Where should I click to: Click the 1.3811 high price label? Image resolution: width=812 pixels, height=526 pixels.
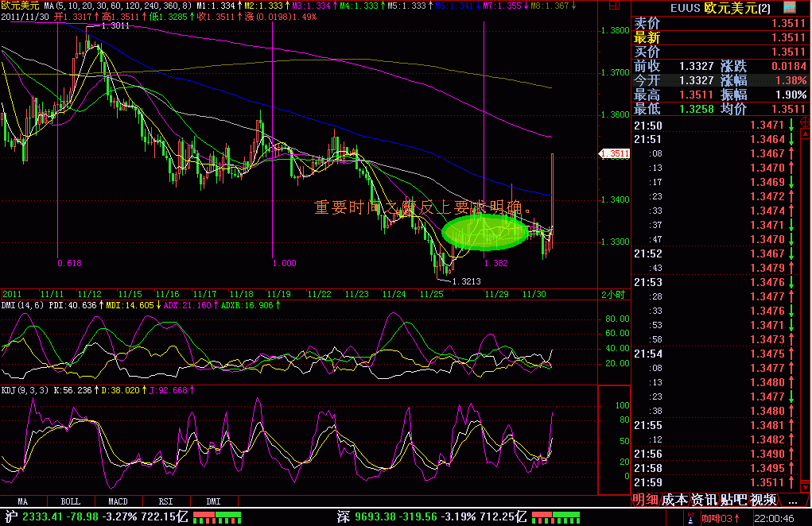click(x=115, y=25)
